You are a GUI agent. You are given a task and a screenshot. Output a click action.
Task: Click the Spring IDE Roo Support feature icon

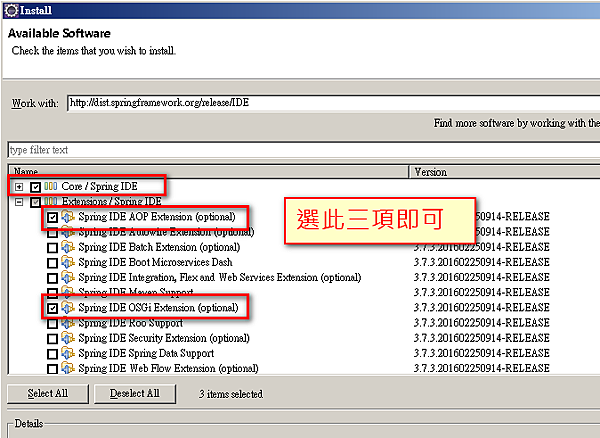[68, 323]
